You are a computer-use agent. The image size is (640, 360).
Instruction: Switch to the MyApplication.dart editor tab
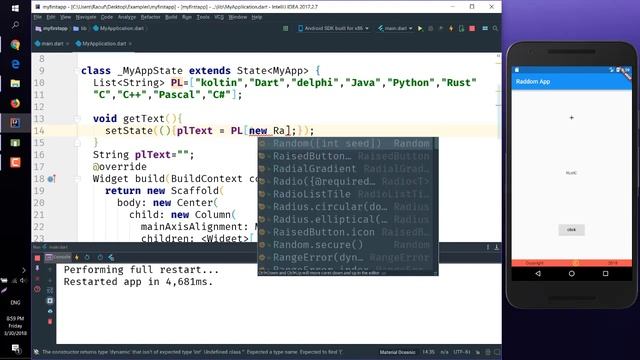click(x=104, y=43)
